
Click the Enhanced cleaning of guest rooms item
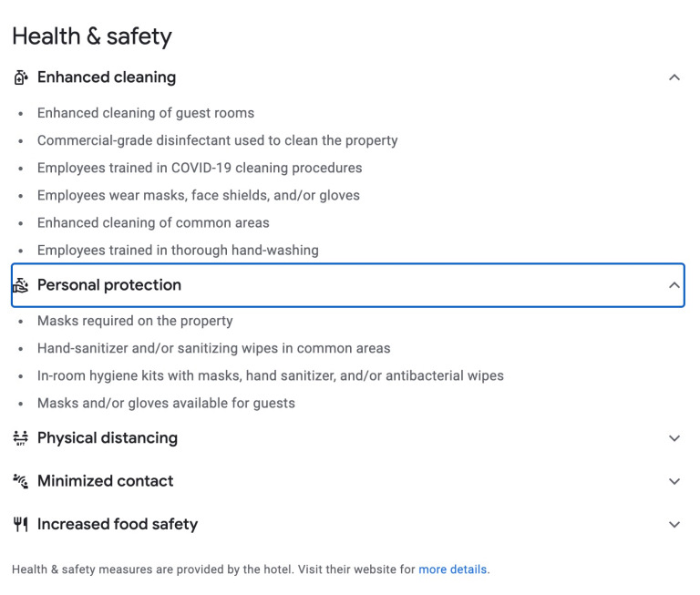tap(146, 113)
